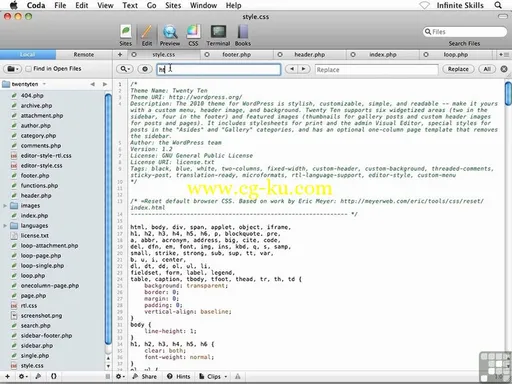Open the editor gear menu at bottom
The height and width of the screenshot is (384, 512).
click(120, 376)
